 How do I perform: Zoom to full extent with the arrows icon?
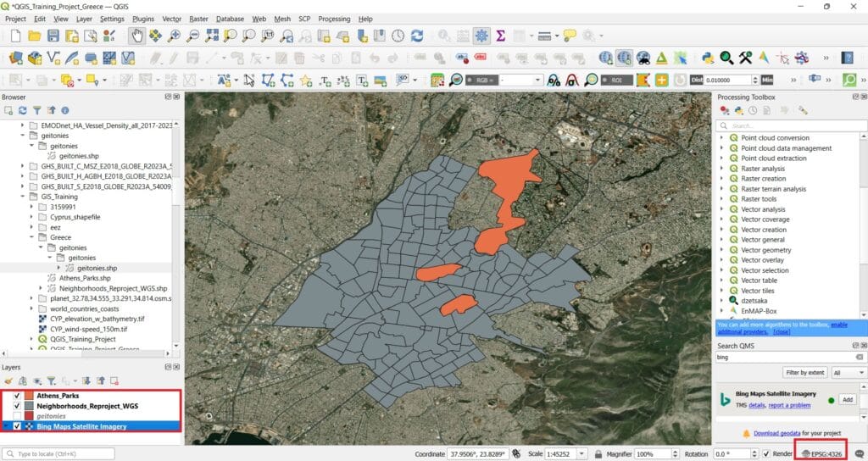point(211,36)
